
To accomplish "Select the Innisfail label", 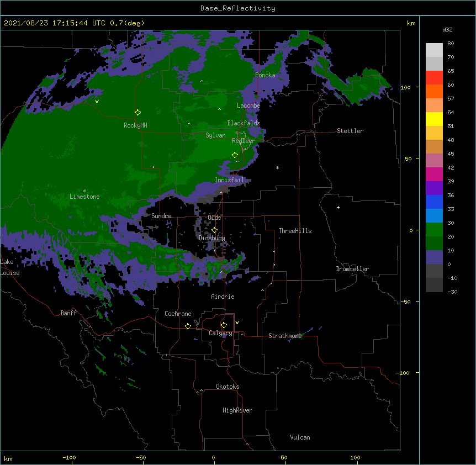I will 229,180.
